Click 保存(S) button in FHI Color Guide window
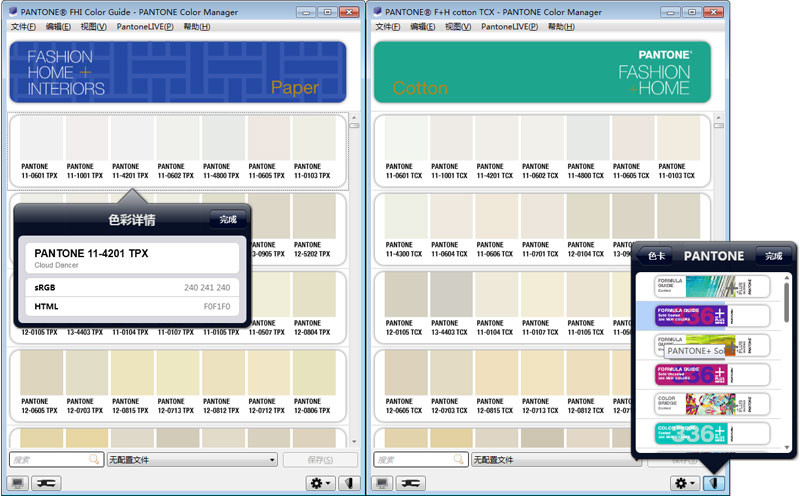 [320, 460]
